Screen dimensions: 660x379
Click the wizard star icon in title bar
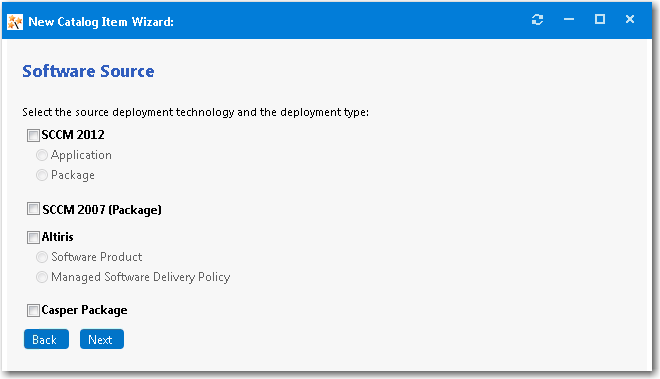tap(15, 22)
